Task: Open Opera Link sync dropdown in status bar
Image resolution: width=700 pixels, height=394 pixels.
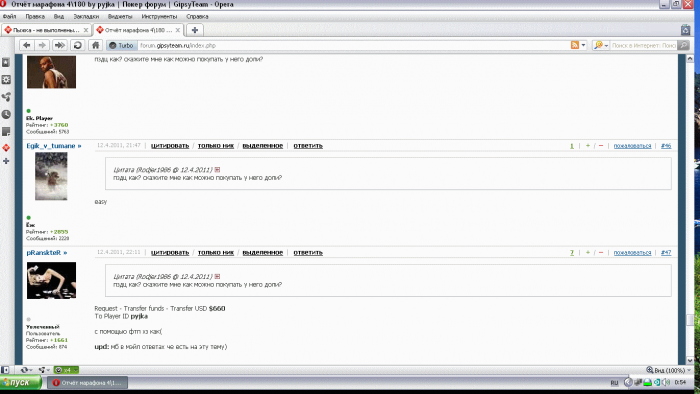Action: pyautogui.click(x=26, y=370)
